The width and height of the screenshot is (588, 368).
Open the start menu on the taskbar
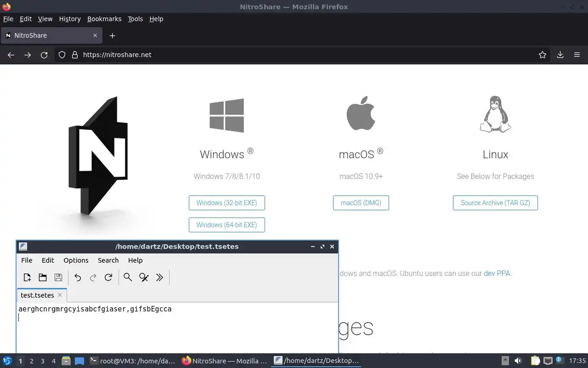pos(7,361)
